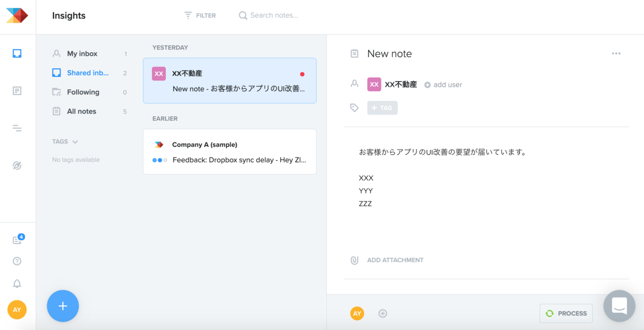Click the note type icon beside New note
The width and height of the screenshot is (644, 330).
point(354,54)
